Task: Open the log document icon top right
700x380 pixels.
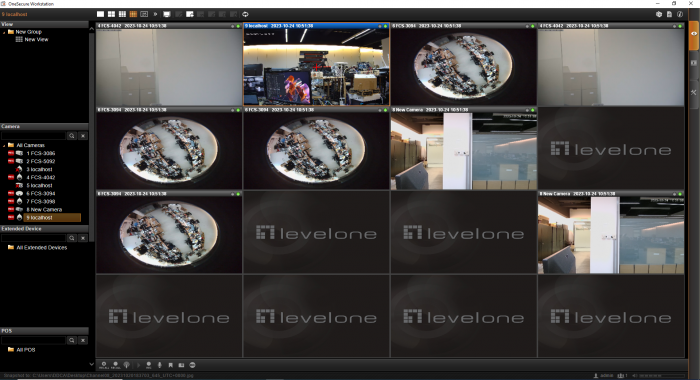Action: (669, 14)
